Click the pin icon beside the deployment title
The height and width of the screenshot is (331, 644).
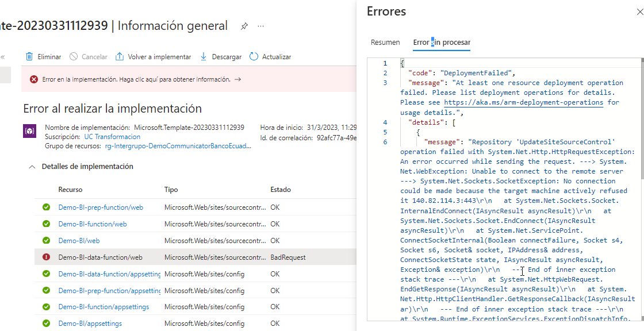point(244,26)
